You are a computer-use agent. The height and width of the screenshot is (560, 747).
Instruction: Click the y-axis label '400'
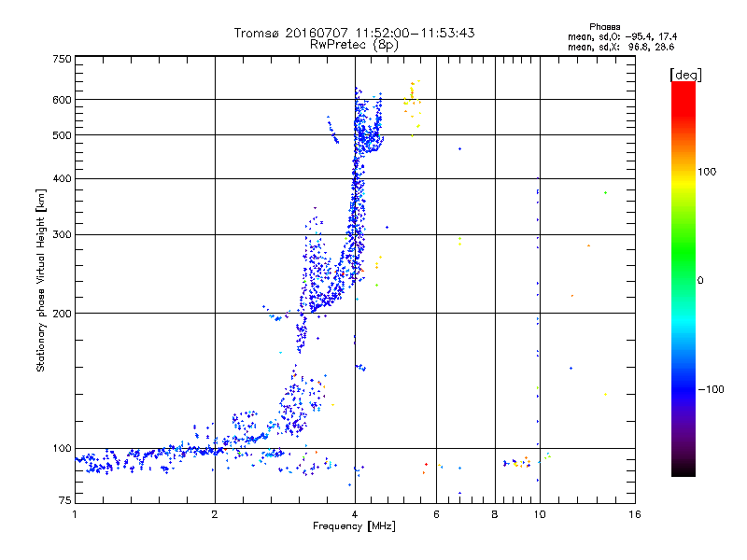62,178
